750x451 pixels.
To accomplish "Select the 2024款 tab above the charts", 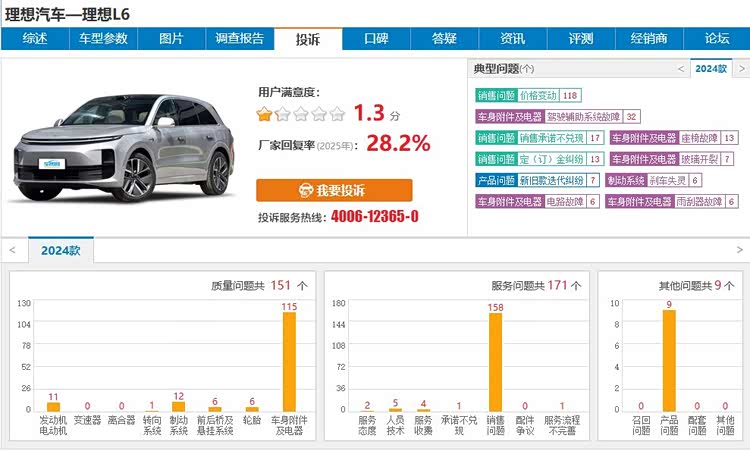I will pyautogui.click(x=60, y=251).
